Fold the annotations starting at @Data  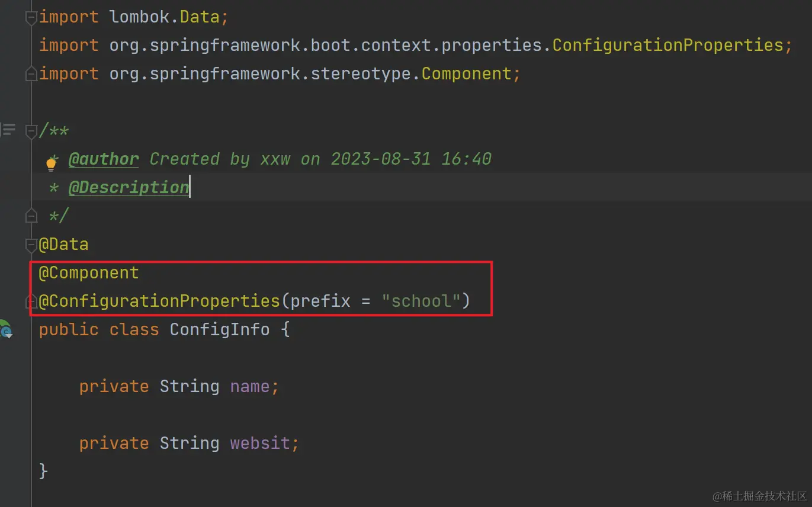pyautogui.click(x=31, y=245)
